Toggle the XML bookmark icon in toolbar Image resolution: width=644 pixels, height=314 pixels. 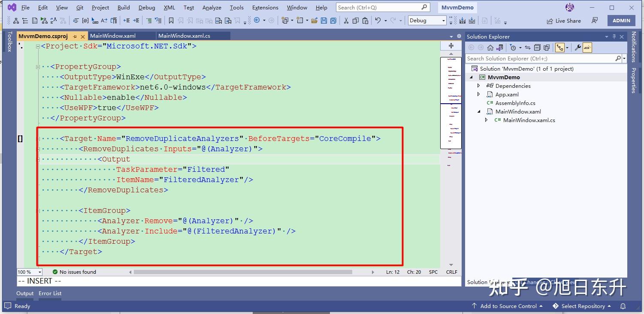pyautogui.click(x=171, y=20)
